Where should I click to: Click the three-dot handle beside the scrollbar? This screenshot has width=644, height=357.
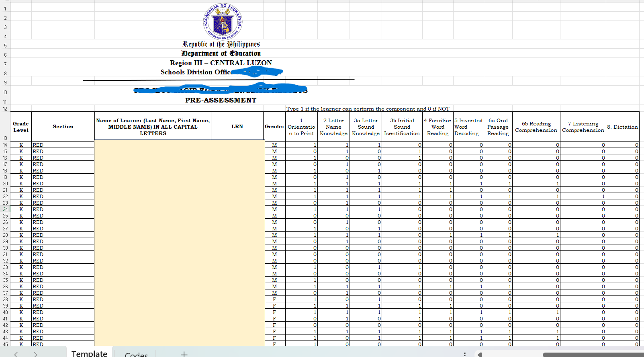465,354
